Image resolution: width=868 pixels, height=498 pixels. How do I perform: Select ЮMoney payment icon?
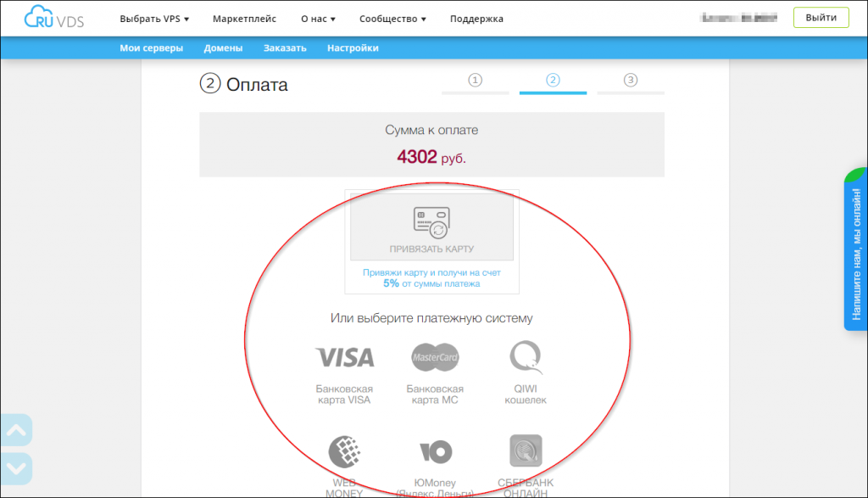point(435,452)
